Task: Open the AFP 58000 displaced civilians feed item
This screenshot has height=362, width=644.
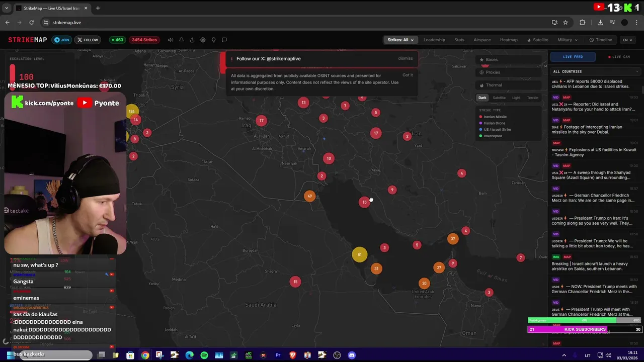Action: [x=595, y=84]
